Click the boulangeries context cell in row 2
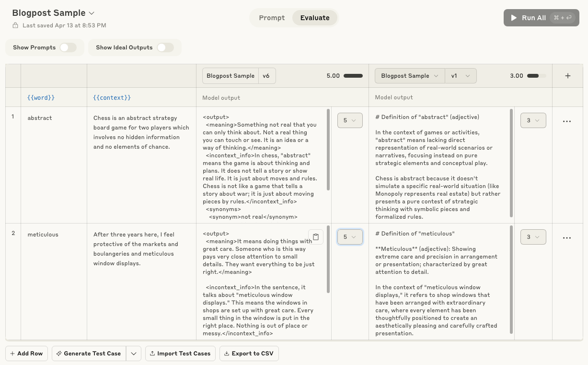Image resolution: width=588 pixels, height=365 pixels. coord(141,282)
